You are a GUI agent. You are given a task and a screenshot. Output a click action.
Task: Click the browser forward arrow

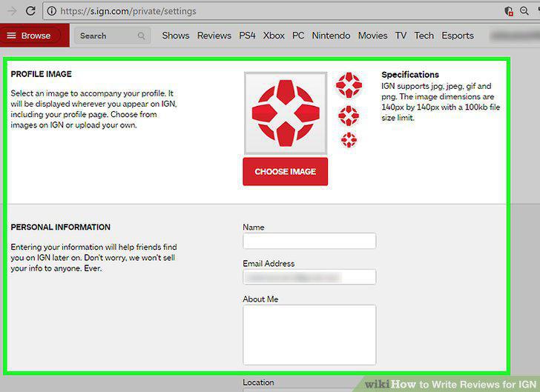tap(12, 11)
